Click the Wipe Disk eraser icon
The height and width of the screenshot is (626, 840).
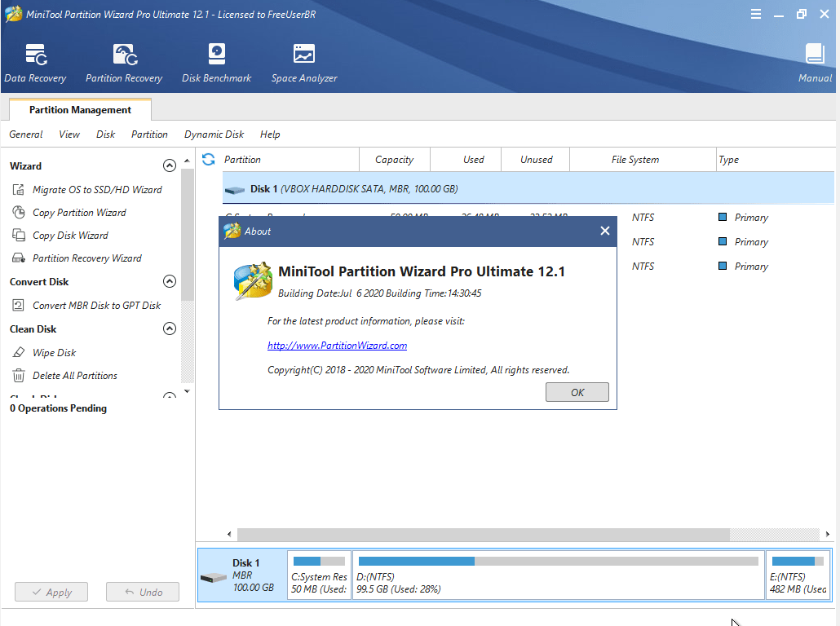pyautogui.click(x=18, y=352)
